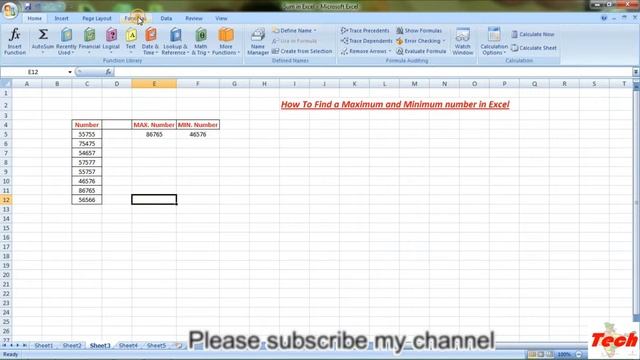Switch to the Review ribbon tab
The image size is (640, 360).
pos(193,18)
